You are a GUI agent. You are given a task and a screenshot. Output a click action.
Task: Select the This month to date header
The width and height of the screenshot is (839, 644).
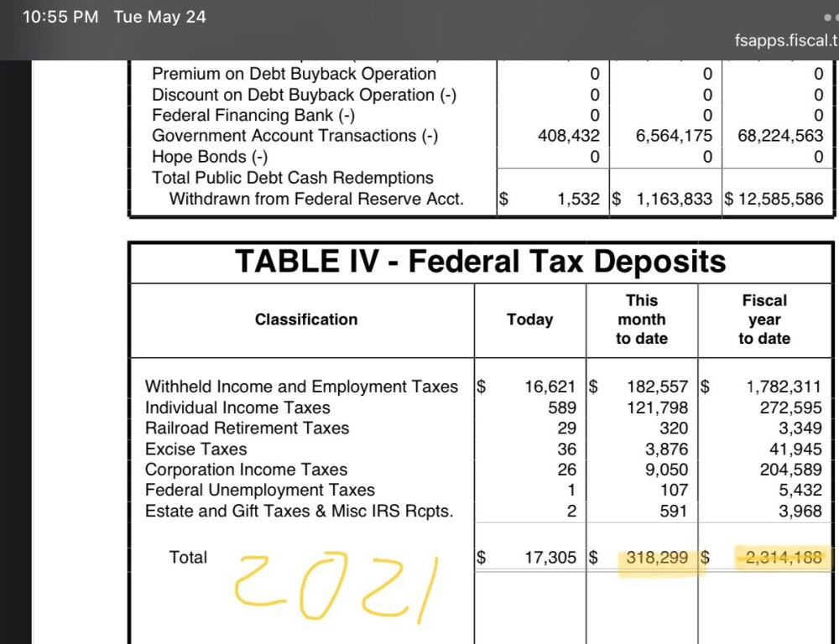click(x=642, y=319)
